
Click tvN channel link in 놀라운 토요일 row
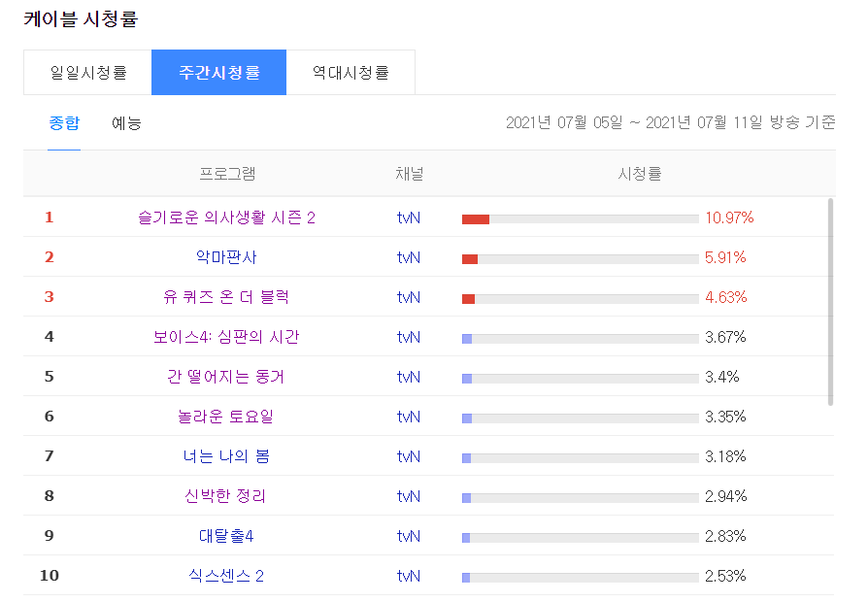(409, 417)
